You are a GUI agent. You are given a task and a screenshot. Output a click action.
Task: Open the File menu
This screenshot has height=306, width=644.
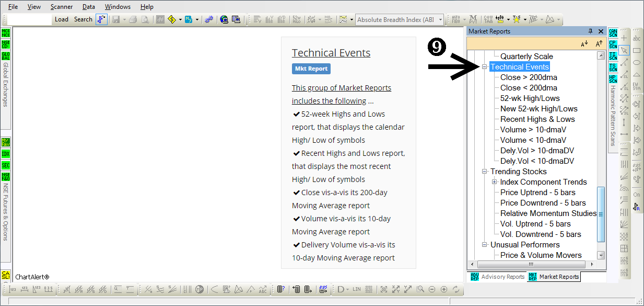point(13,7)
